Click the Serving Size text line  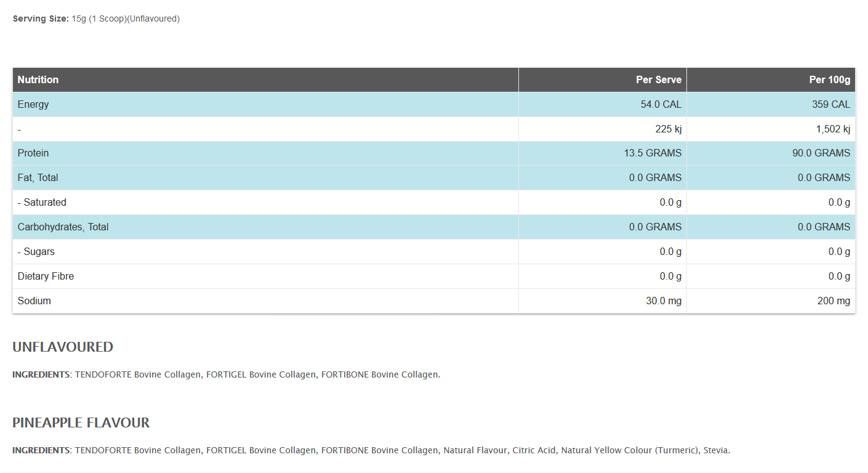(x=96, y=18)
